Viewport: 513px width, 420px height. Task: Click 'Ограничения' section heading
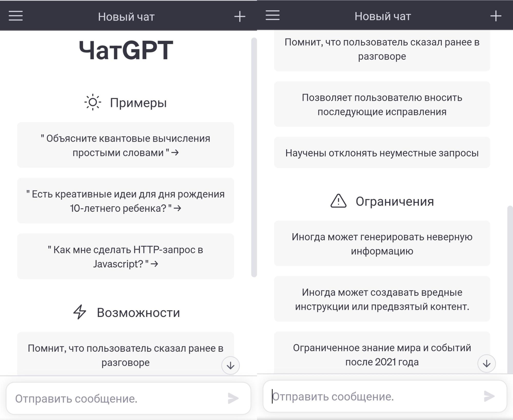[x=395, y=201]
